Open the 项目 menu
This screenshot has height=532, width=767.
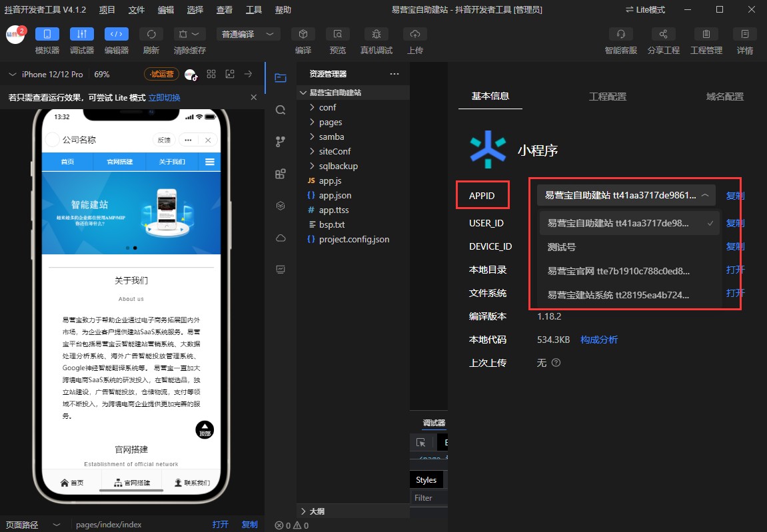107,10
